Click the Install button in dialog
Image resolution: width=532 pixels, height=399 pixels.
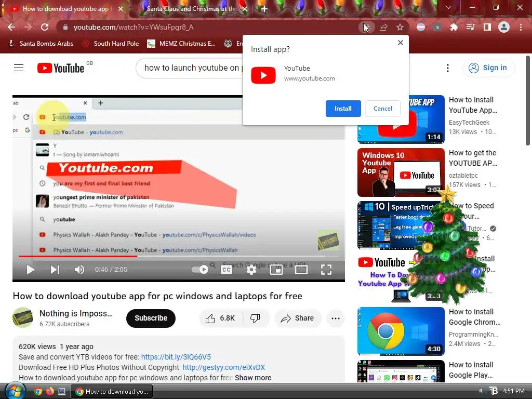(x=343, y=109)
